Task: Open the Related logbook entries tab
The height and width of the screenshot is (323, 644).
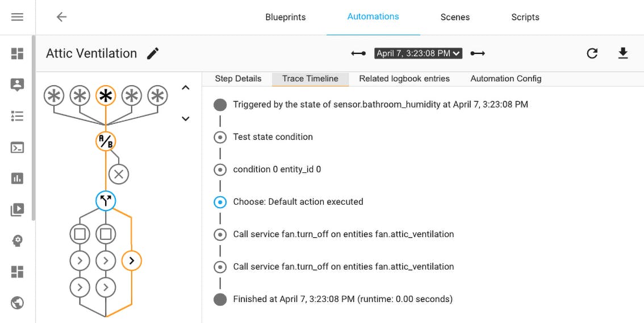Action: click(404, 78)
